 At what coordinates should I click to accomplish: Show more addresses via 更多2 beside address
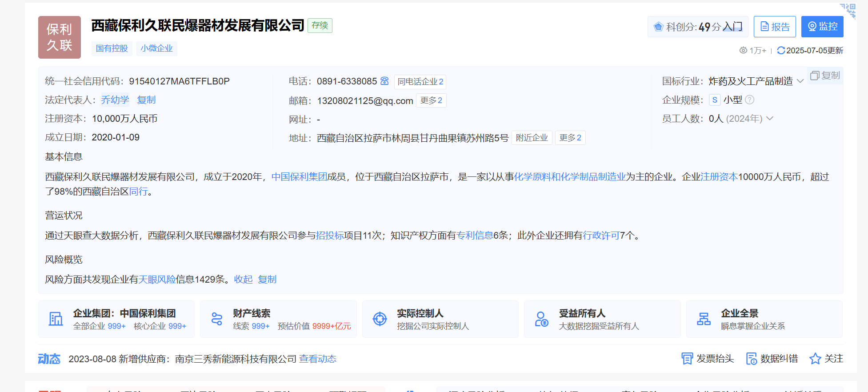[x=570, y=138]
